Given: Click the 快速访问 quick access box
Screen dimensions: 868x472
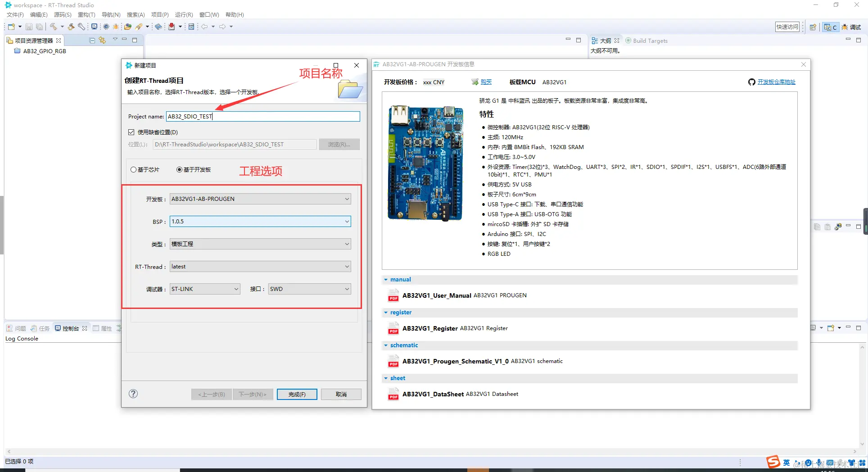Looking at the screenshot, I should coord(787,27).
